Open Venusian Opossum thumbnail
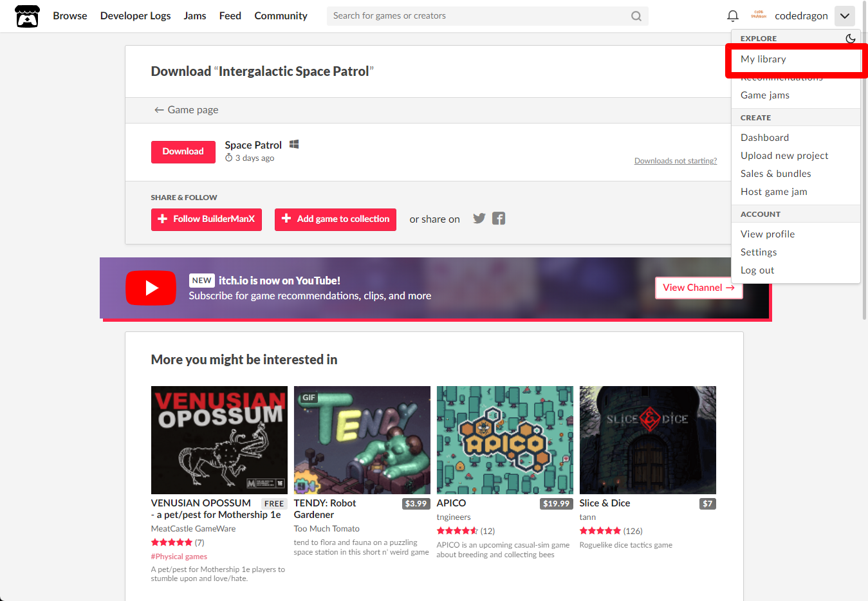This screenshot has width=868, height=601. tap(219, 440)
